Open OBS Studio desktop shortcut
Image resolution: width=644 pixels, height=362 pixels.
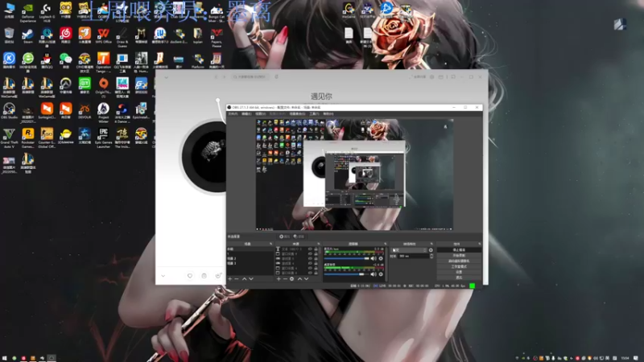tap(9, 111)
